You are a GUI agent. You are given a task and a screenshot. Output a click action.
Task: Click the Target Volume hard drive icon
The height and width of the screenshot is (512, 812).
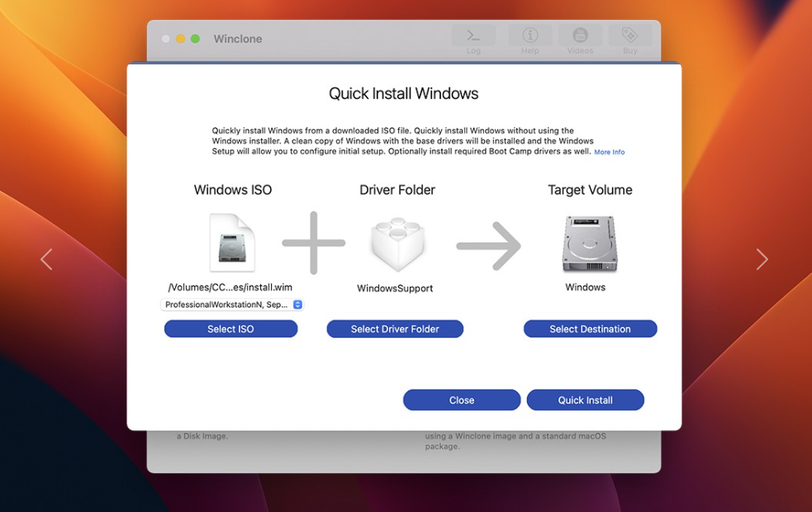589,244
